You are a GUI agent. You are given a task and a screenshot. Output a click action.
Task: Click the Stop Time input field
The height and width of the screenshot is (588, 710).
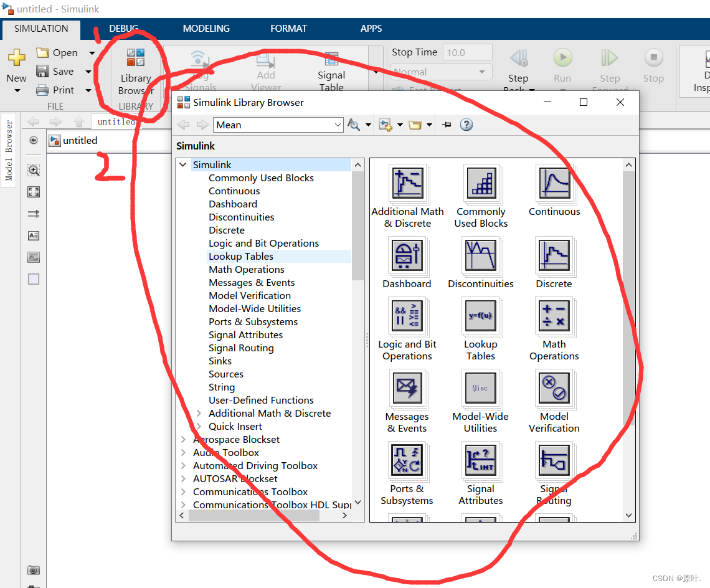pos(467,52)
